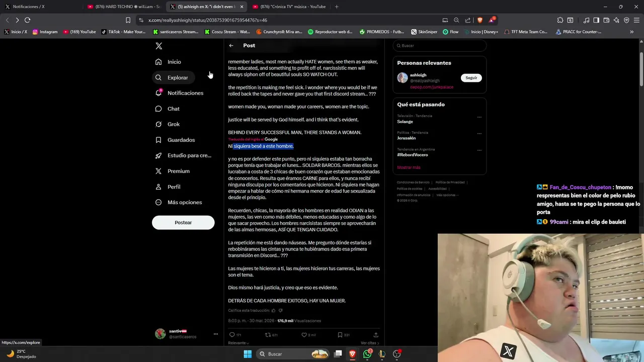Open Brave Wallet icon
The width and height of the screenshot is (644, 362).
pyautogui.click(x=606, y=20)
